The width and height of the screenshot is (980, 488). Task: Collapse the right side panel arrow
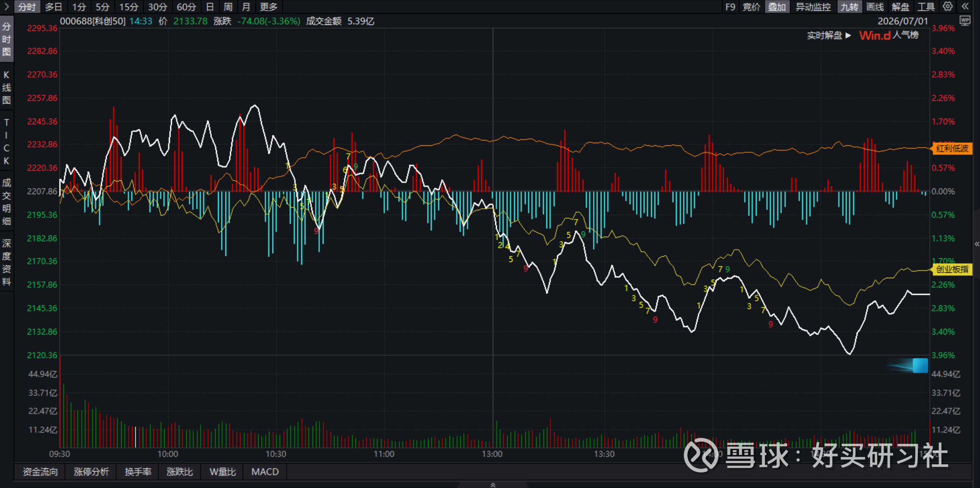[977, 244]
